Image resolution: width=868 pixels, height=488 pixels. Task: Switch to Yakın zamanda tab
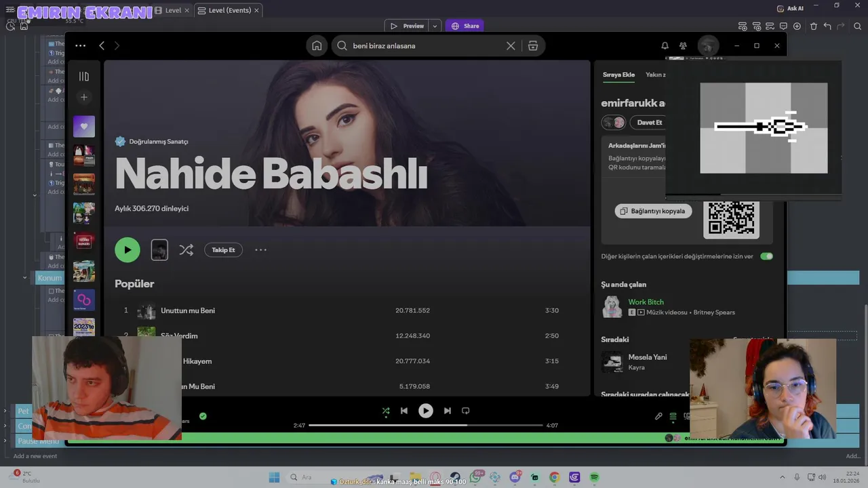655,75
